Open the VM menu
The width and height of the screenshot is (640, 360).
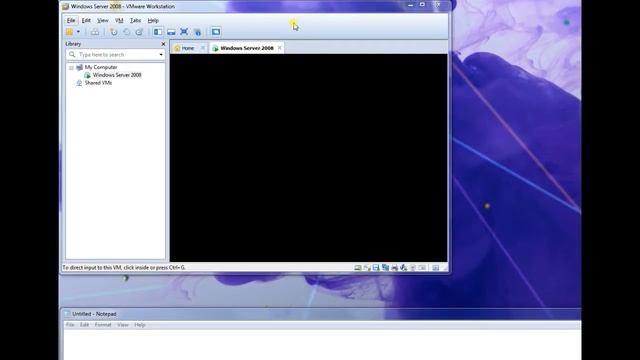click(119, 20)
